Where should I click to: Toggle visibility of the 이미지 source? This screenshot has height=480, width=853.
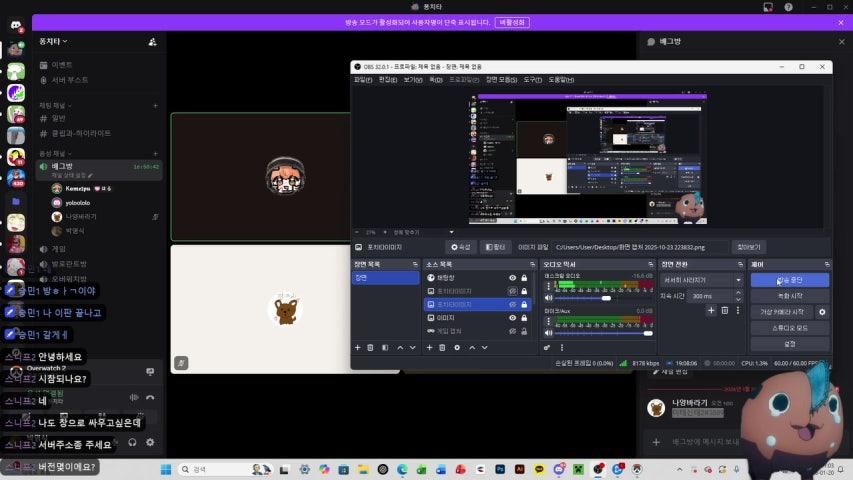point(512,317)
